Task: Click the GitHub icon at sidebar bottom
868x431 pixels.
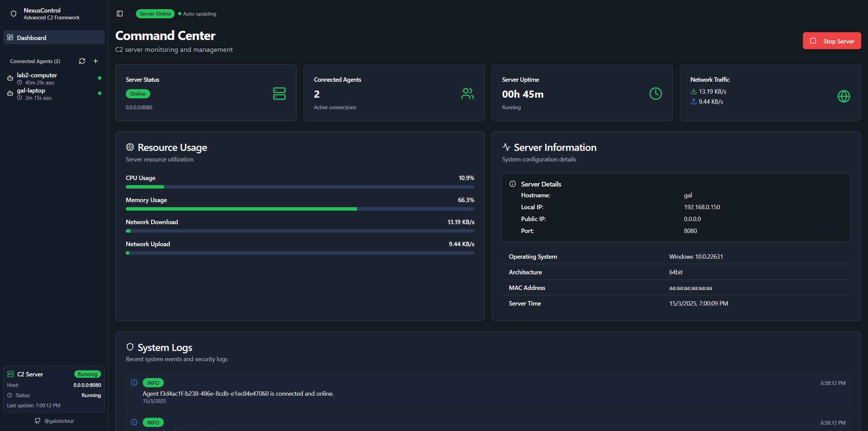Action: pos(38,420)
